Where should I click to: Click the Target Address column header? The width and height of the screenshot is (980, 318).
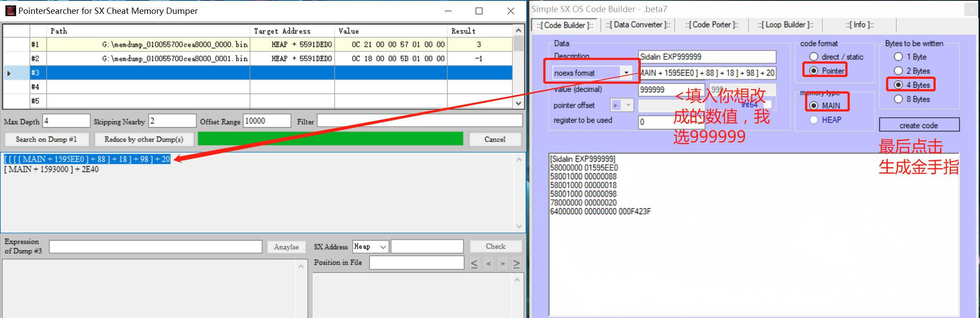tap(292, 31)
